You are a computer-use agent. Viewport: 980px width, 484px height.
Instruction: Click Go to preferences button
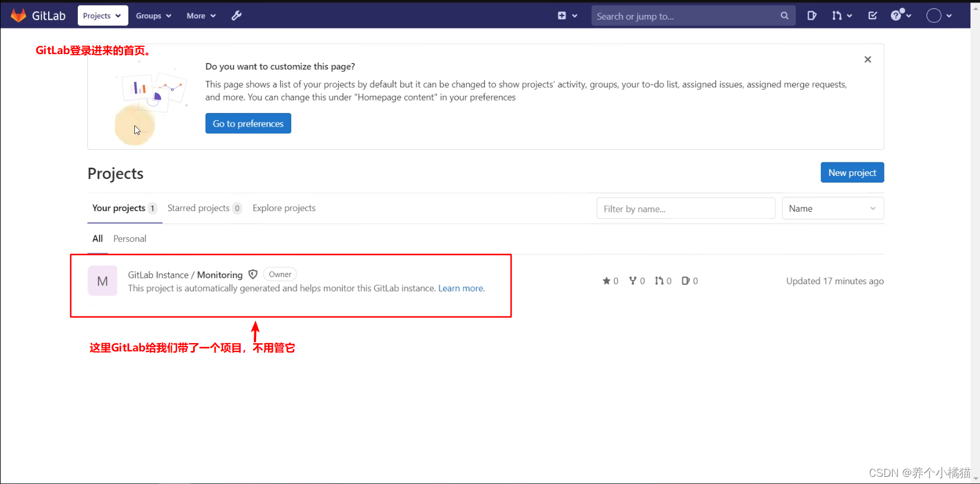(x=248, y=124)
